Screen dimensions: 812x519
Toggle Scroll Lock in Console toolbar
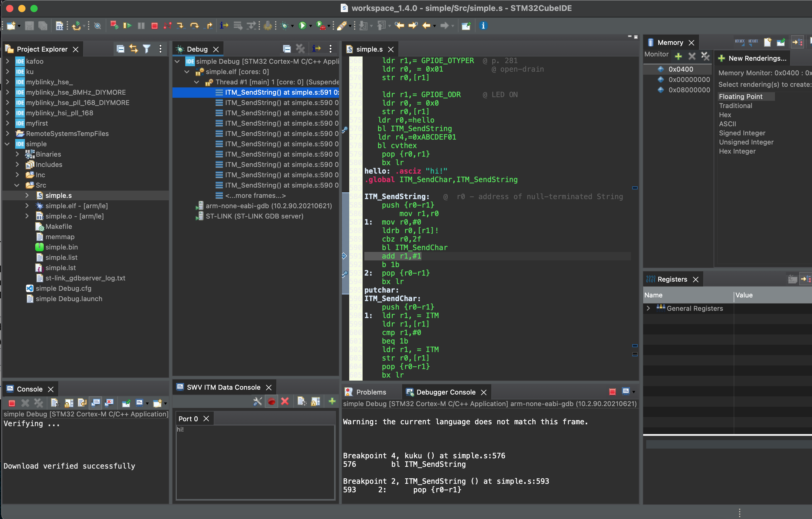click(69, 403)
